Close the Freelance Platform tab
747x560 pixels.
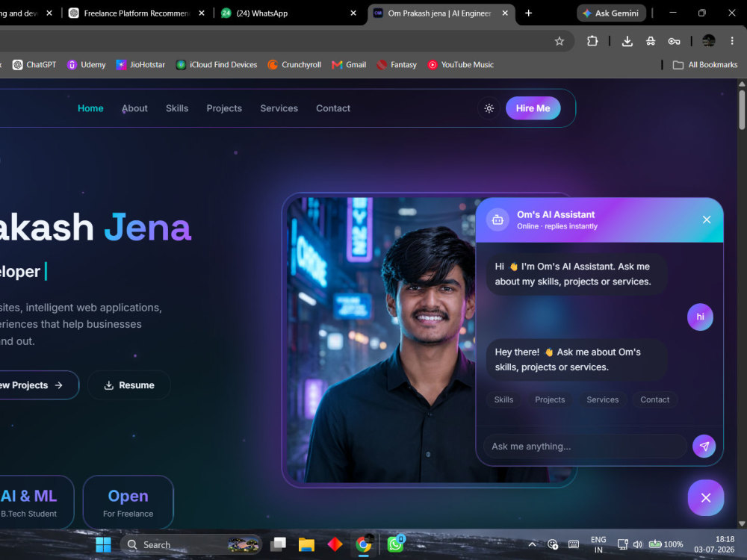[202, 13]
